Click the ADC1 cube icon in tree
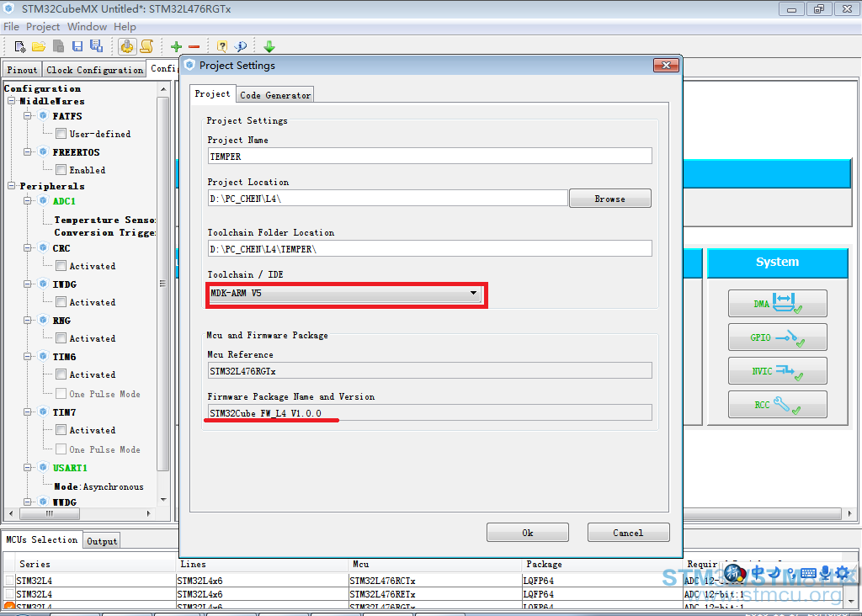 [44, 200]
